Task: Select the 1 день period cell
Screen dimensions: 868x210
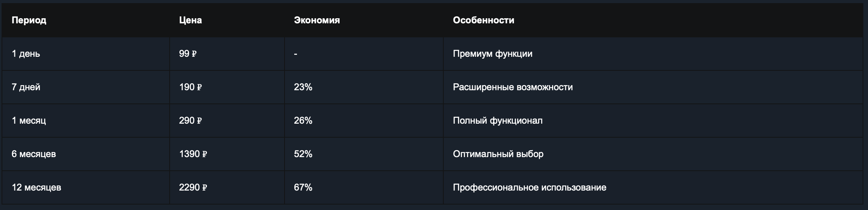Action: (86, 54)
